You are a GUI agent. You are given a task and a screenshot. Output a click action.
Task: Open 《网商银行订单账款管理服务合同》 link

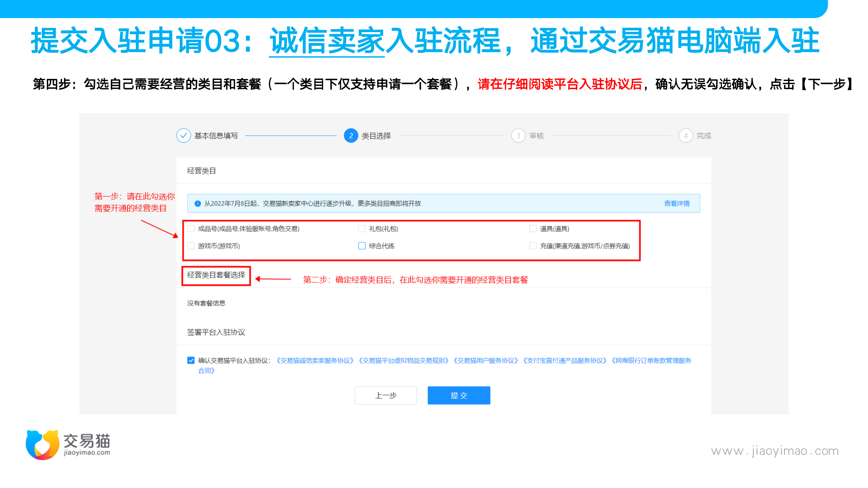(651, 361)
